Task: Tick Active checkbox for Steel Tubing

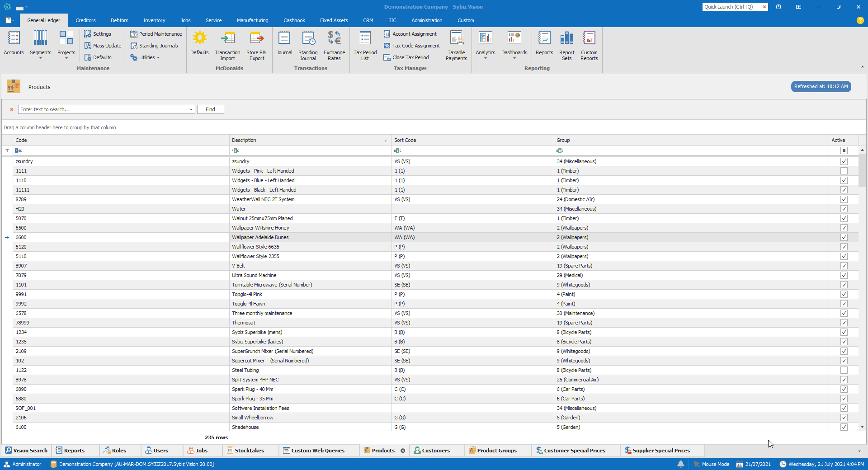Action: 844,370
